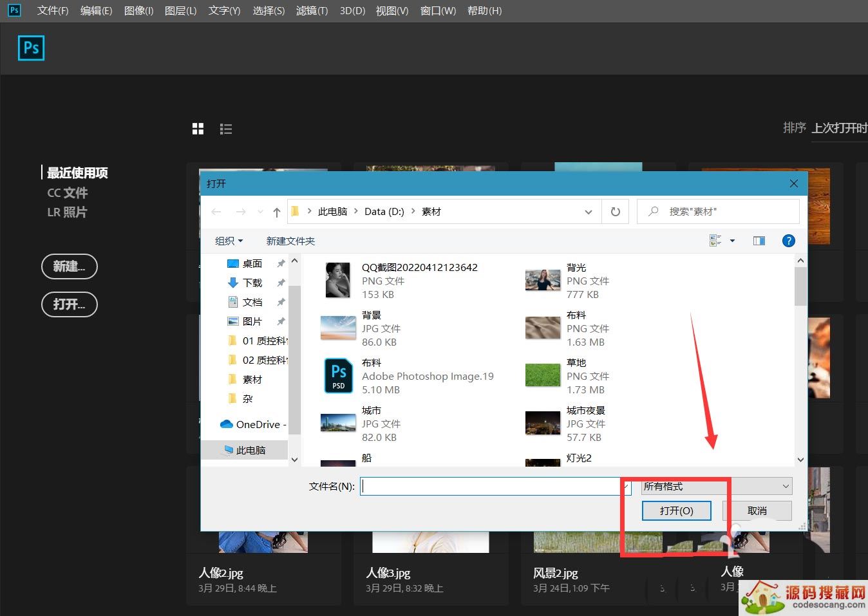The image size is (868, 616).
Task: Select 此电脑 in the navigation tree
Action: [x=250, y=450]
